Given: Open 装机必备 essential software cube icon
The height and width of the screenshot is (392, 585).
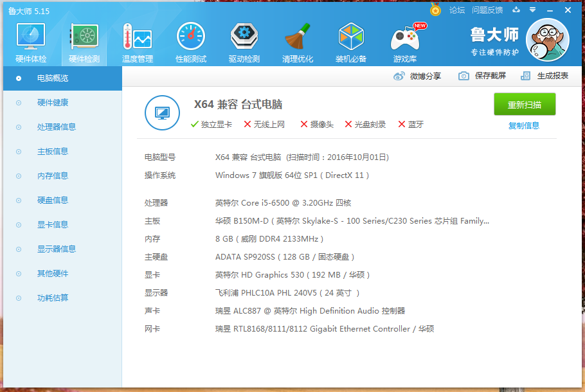Looking at the screenshot, I should click(x=351, y=42).
